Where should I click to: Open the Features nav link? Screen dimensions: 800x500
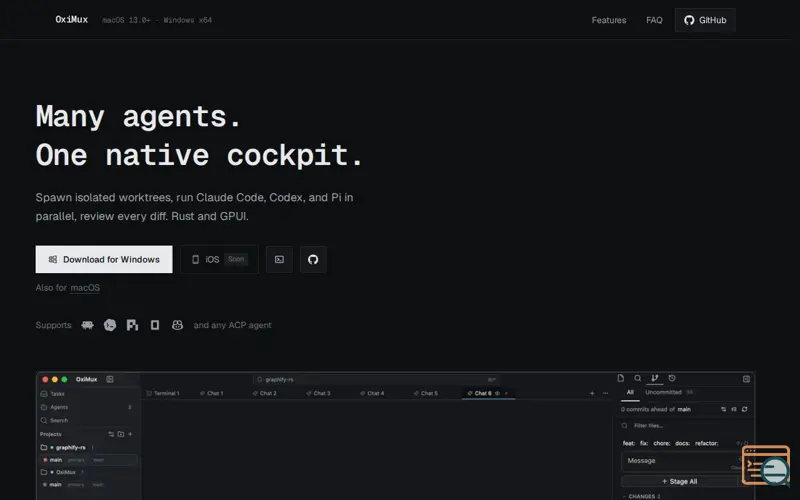coord(609,20)
